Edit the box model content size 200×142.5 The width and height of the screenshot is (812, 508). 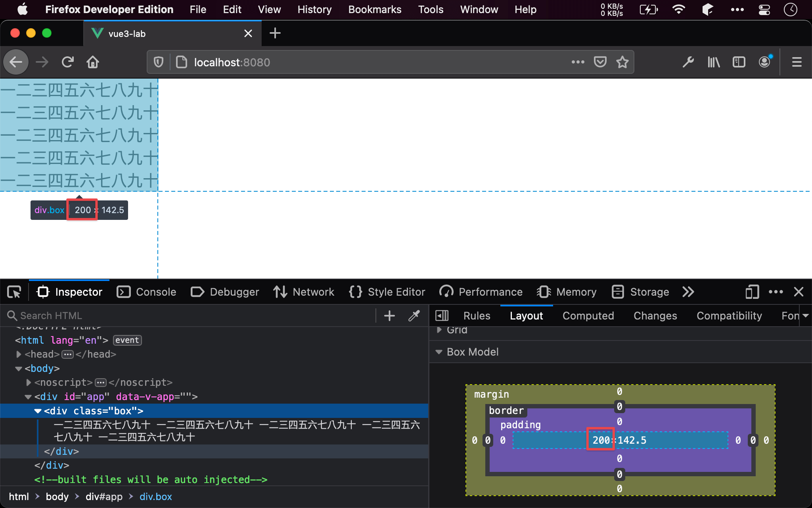point(619,440)
